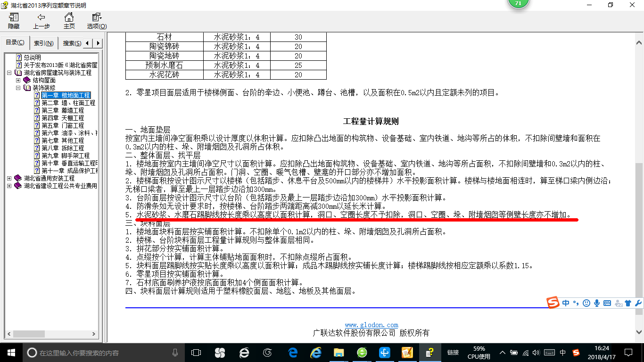Viewport: 644px width, 362px height.
Task: Open 第六章 油漆、涂料 topic
Action: coord(69,133)
